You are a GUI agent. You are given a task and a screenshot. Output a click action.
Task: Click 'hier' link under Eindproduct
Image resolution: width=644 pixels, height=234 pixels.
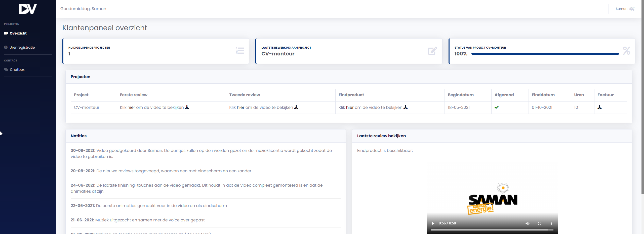(x=350, y=107)
